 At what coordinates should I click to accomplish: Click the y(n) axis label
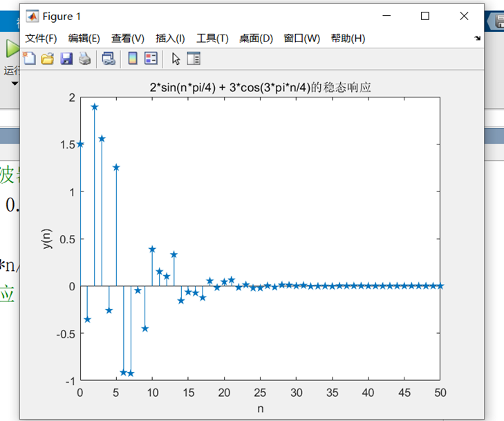[47, 238]
